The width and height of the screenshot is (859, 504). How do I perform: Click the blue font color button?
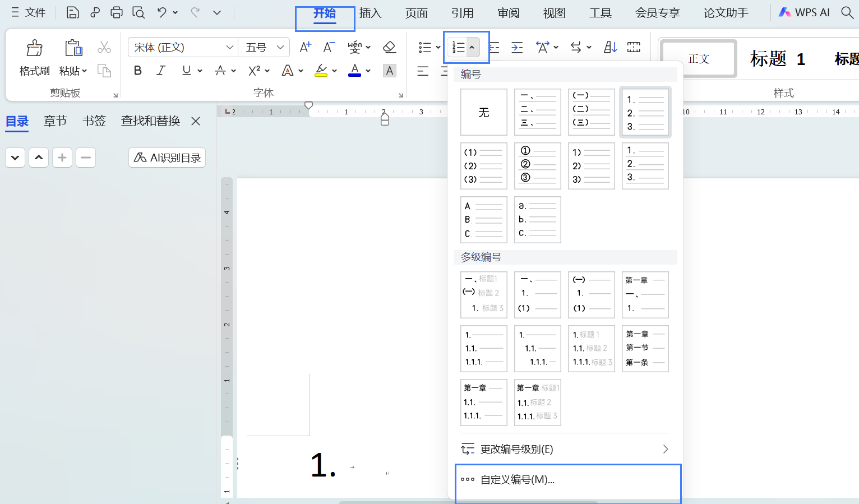click(x=354, y=71)
